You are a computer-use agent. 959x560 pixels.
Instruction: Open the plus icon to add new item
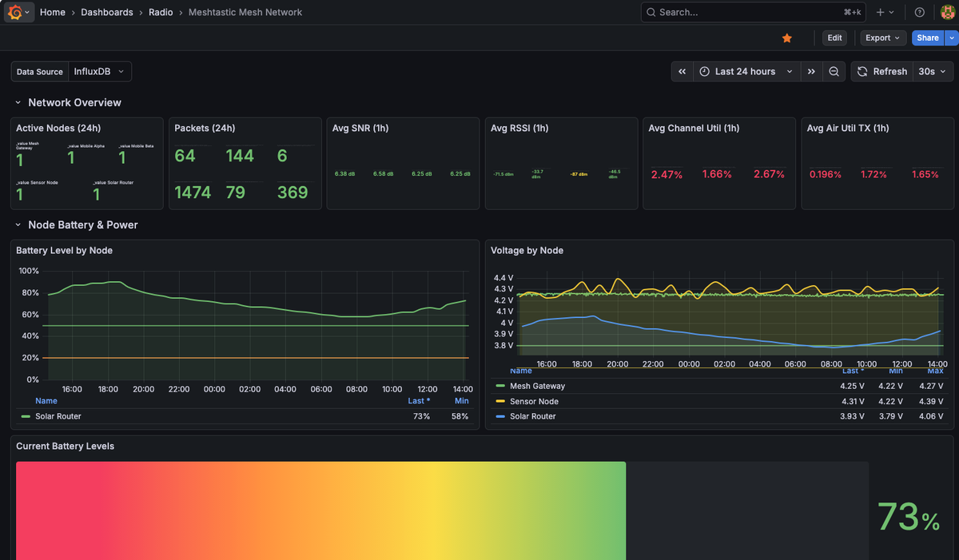point(879,12)
